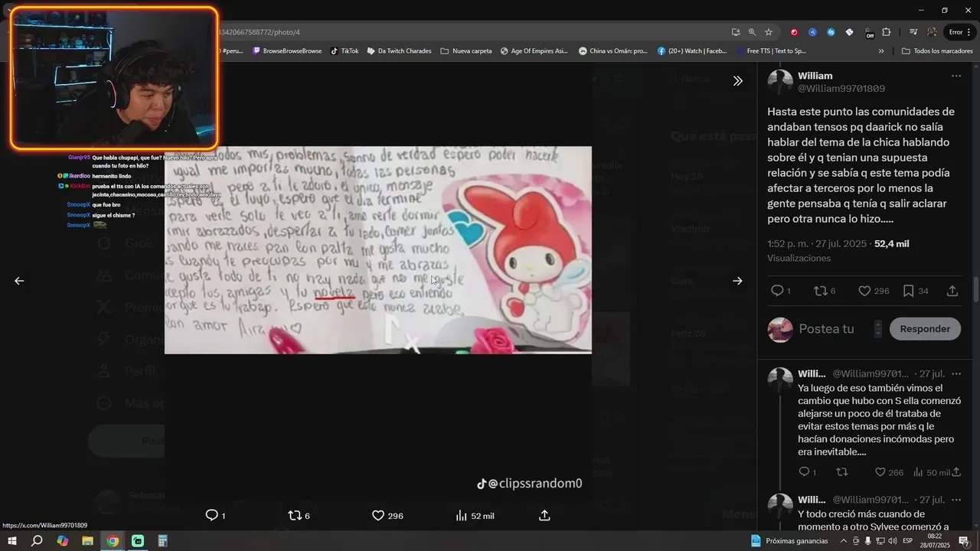
Task: Click share icon below the photo
Action: point(544,515)
